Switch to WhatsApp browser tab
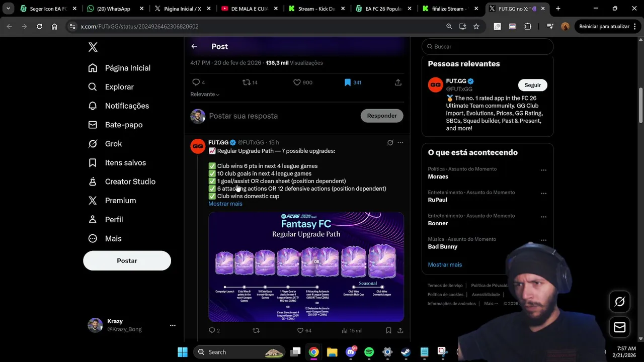The width and height of the screenshot is (644, 362). click(x=114, y=9)
